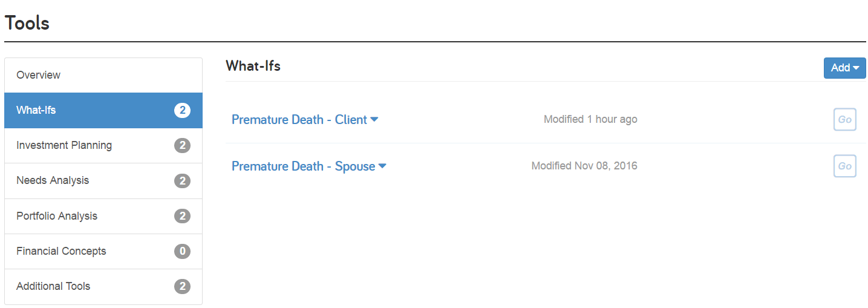
Task: Click Investment Planning count badge
Action: (182, 145)
